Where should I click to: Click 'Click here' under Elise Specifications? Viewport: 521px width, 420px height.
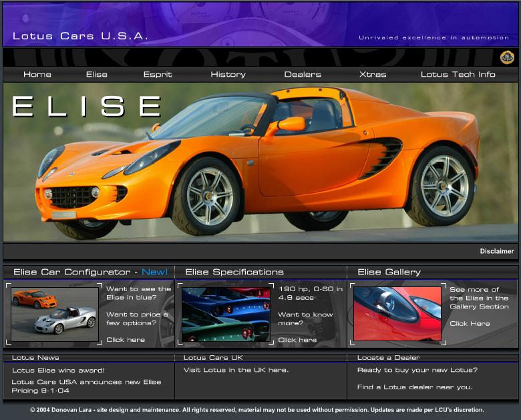(297, 340)
